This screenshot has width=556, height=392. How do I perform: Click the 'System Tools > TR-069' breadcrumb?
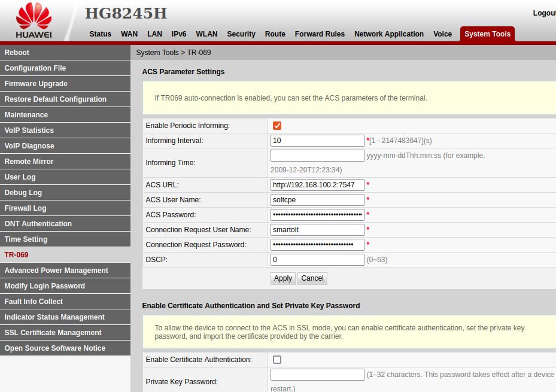pos(174,53)
